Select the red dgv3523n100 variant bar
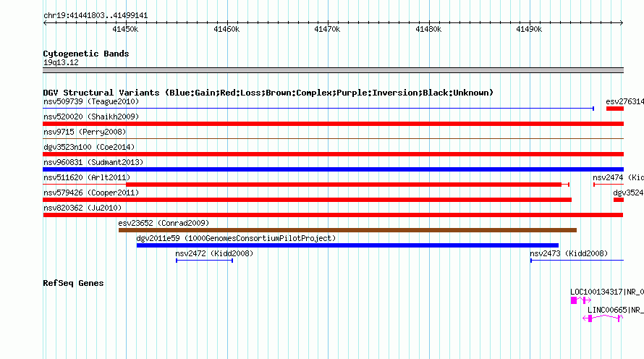644x359 pixels. pyautogui.click(x=333, y=154)
